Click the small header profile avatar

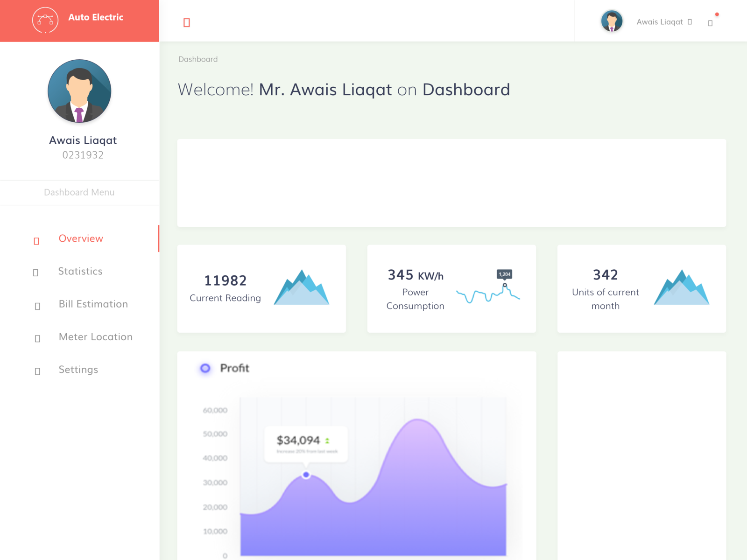612,21
